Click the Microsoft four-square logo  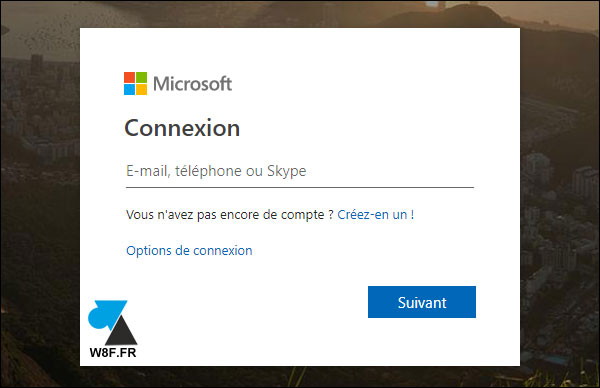135,83
